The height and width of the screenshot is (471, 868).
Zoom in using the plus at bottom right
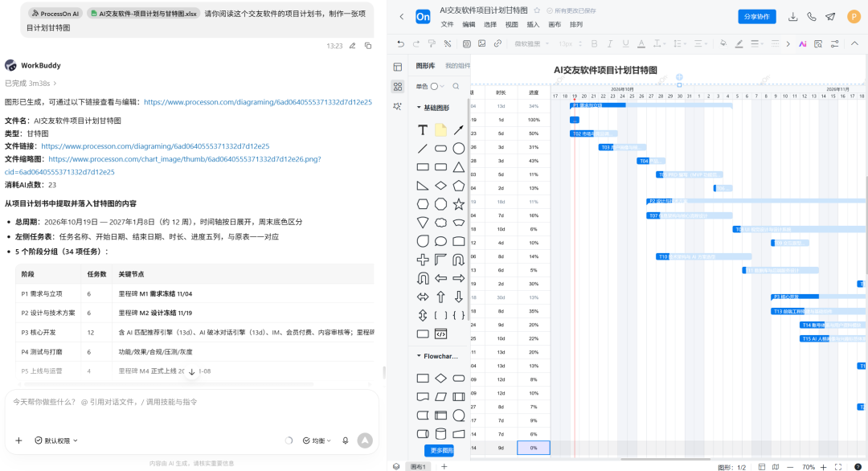(823, 467)
